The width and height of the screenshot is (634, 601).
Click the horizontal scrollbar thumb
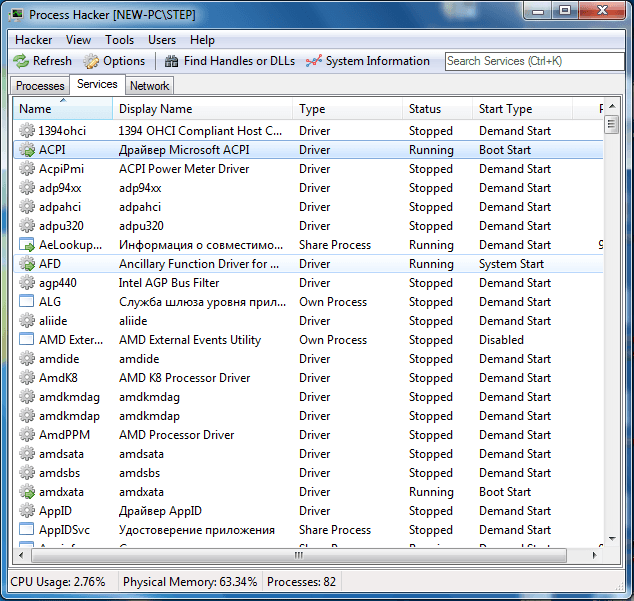(x=299, y=555)
